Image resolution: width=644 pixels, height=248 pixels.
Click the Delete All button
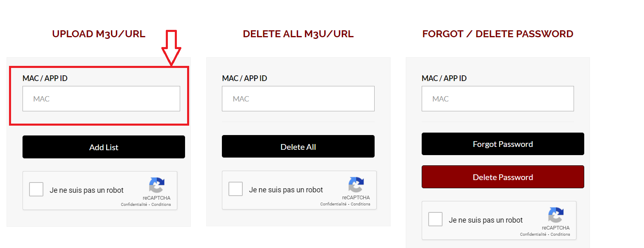coord(298,147)
